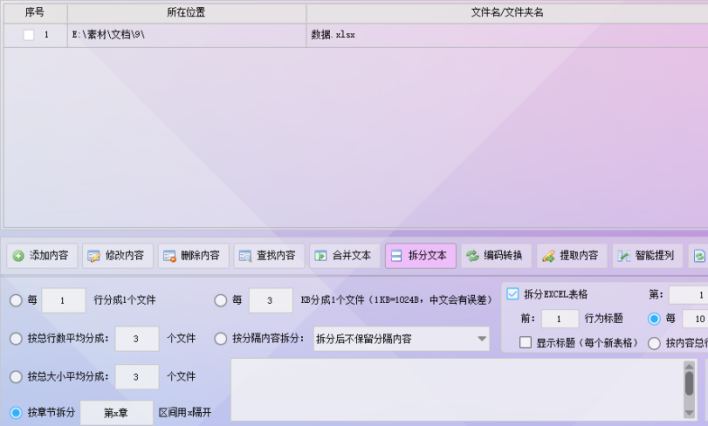708x426 pixels.
Task: Click the 拆分文本 split icon
Action: click(396, 256)
